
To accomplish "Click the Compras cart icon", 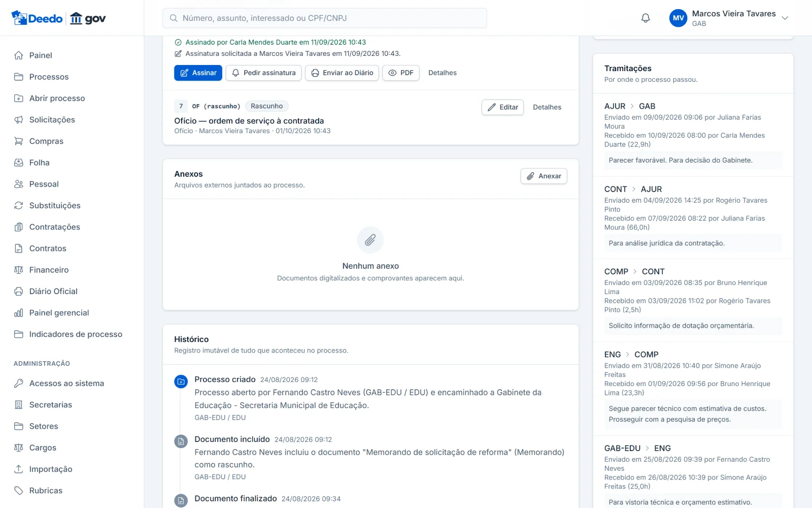I will (19, 141).
